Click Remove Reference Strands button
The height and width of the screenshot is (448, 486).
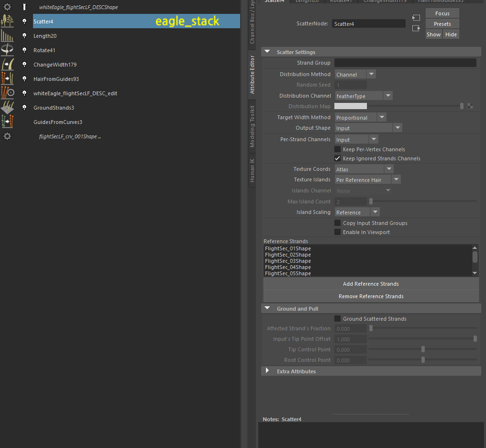coord(371,296)
